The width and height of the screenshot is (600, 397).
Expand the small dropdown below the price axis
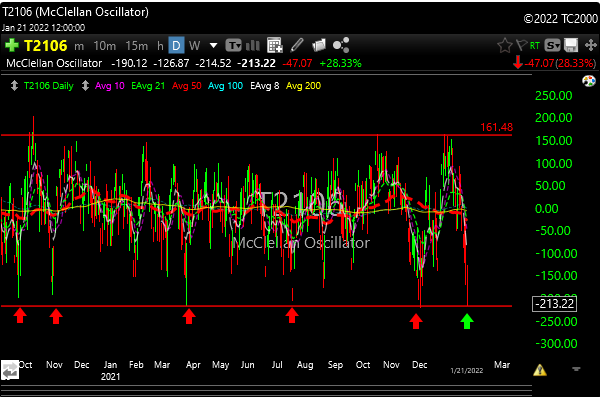point(576,369)
